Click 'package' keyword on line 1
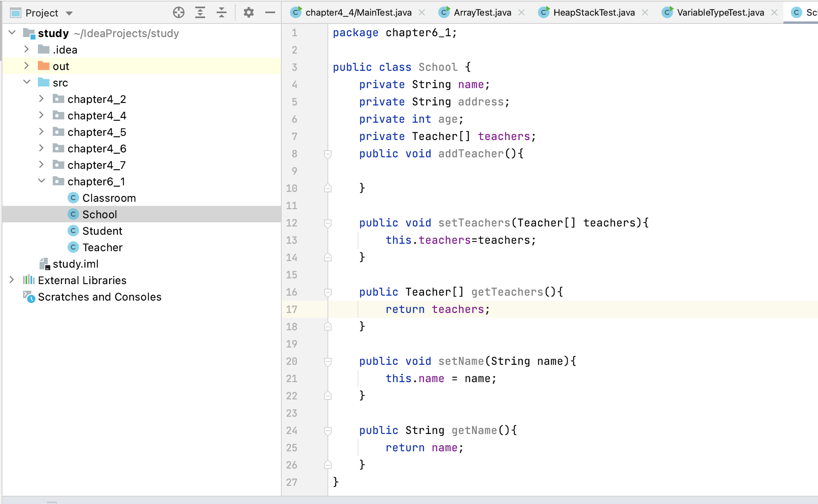Viewport: 818px width, 504px height. pyautogui.click(x=355, y=33)
